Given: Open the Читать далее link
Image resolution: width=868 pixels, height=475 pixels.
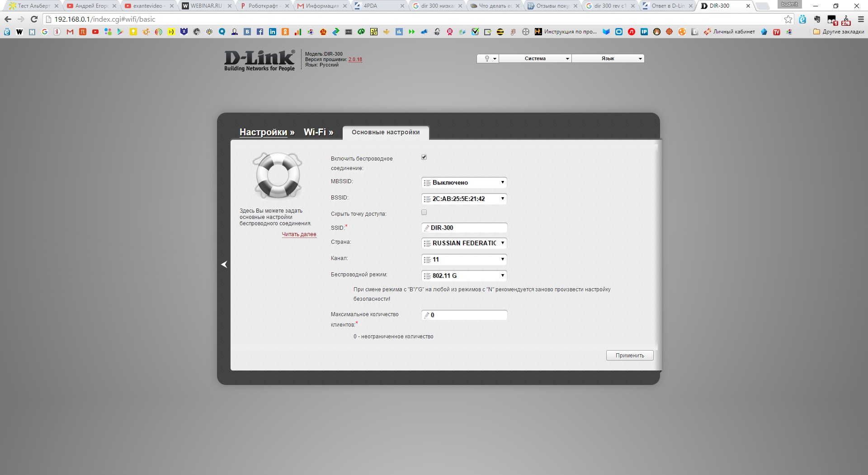Looking at the screenshot, I should 299,234.
